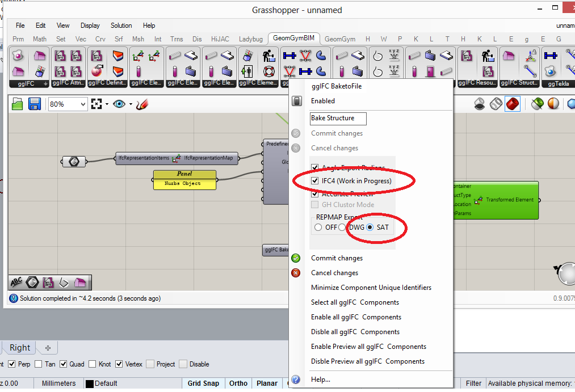The image size is (575, 392).
Task: Switch to the HiJAC ribbon tab
Action: [x=220, y=39]
